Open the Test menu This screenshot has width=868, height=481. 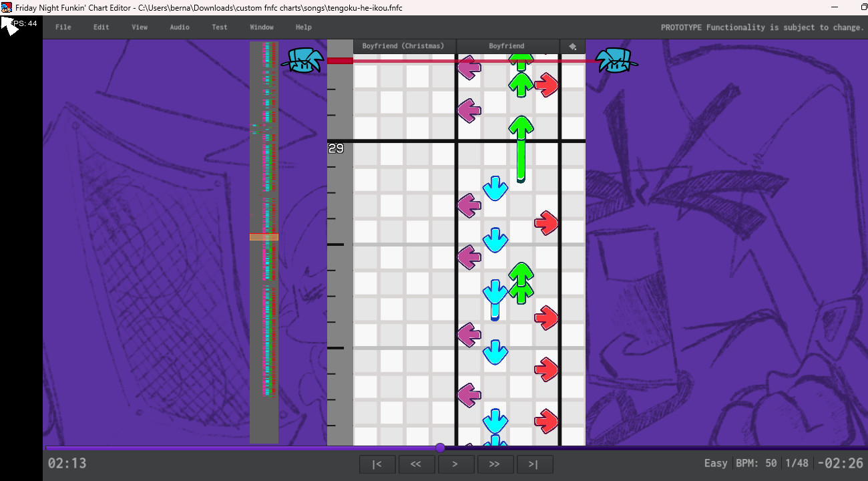coord(220,27)
